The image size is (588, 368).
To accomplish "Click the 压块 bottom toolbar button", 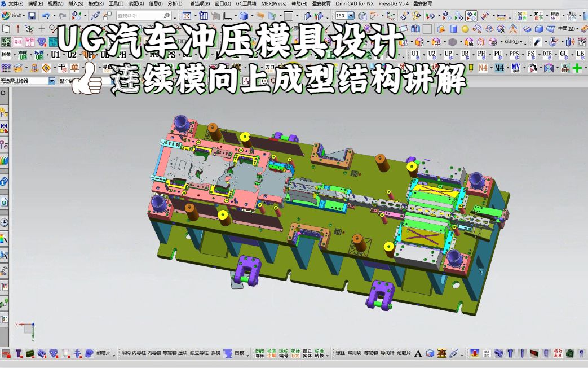I will (183, 353).
